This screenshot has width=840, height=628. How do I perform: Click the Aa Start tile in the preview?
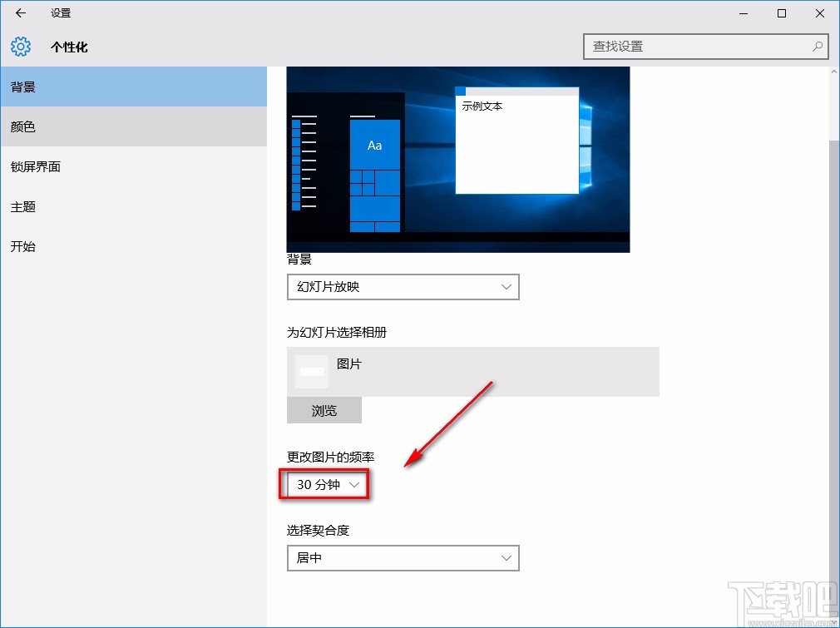[374, 145]
